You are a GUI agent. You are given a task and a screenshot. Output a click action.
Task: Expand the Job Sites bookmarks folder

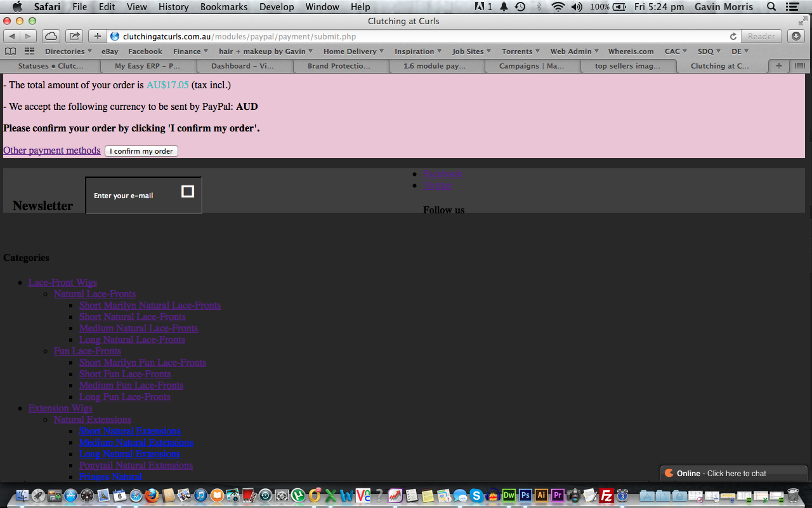pos(472,51)
